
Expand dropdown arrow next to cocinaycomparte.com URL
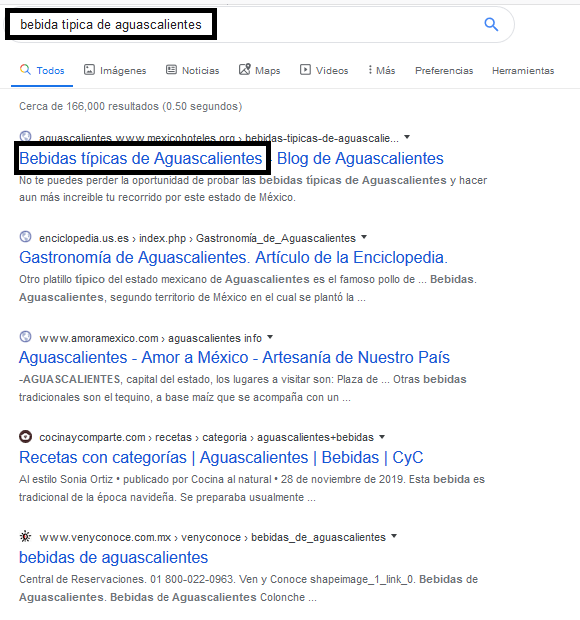[382, 437]
